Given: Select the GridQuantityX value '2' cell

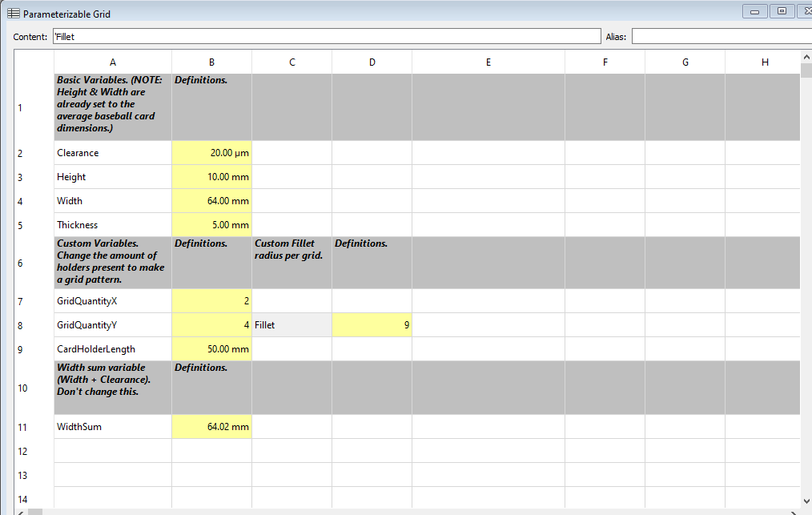Looking at the screenshot, I should click(211, 301).
